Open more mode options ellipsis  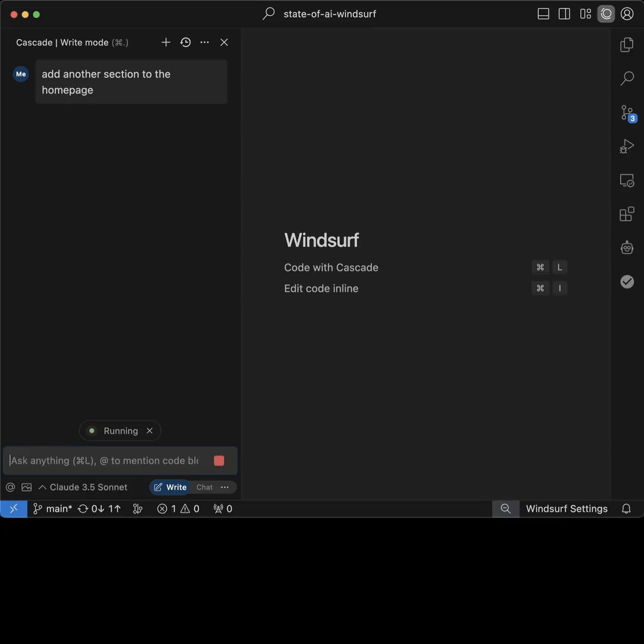225,487
